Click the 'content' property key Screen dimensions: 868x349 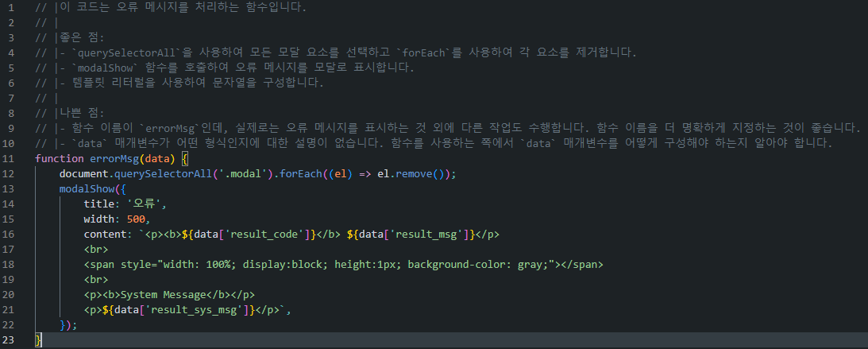point(105,234)
